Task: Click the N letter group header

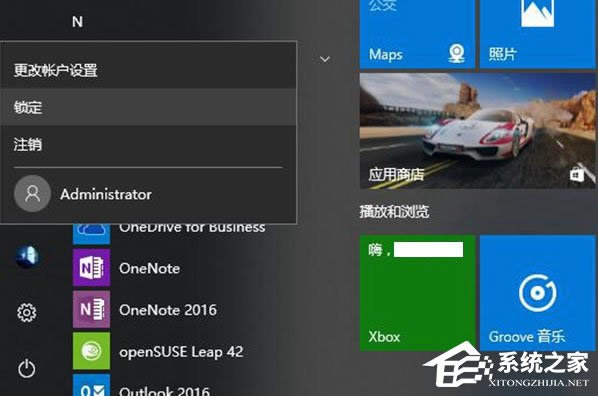Action: [x=77, y=22]
